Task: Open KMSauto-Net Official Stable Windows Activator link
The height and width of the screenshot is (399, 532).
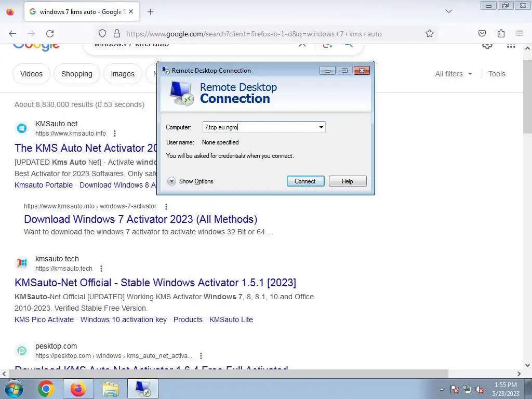Action: point(155,283)
